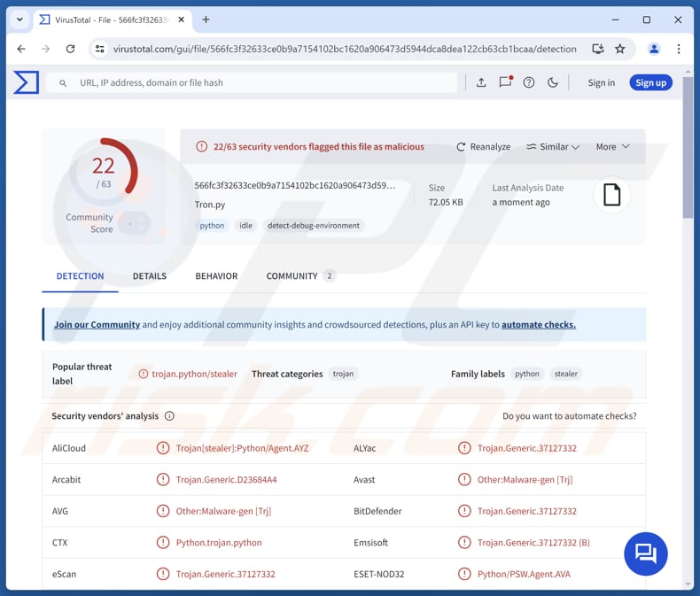Open the BEHAVIOR tab

pyautogui.click(x=216, y=276)
